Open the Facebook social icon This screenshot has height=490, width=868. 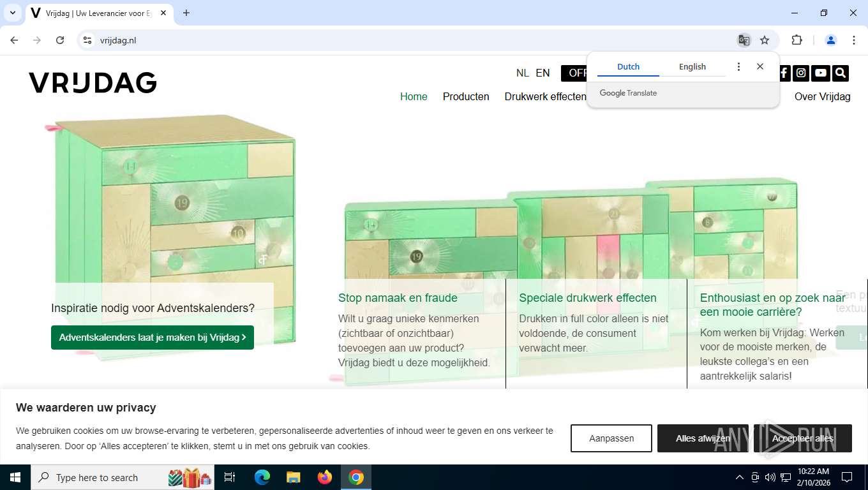pos(784,73)
